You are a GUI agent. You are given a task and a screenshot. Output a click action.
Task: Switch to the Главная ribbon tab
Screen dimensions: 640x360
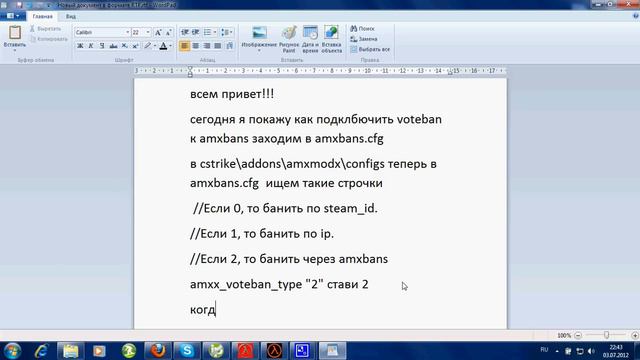[x=42, y=17]
